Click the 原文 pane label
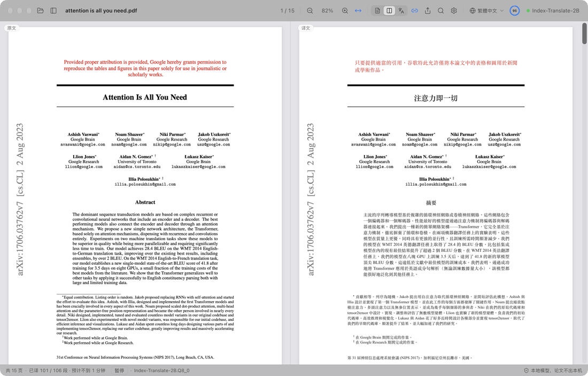This screenshot has width=588, height=376. click(x=12, y=28)
